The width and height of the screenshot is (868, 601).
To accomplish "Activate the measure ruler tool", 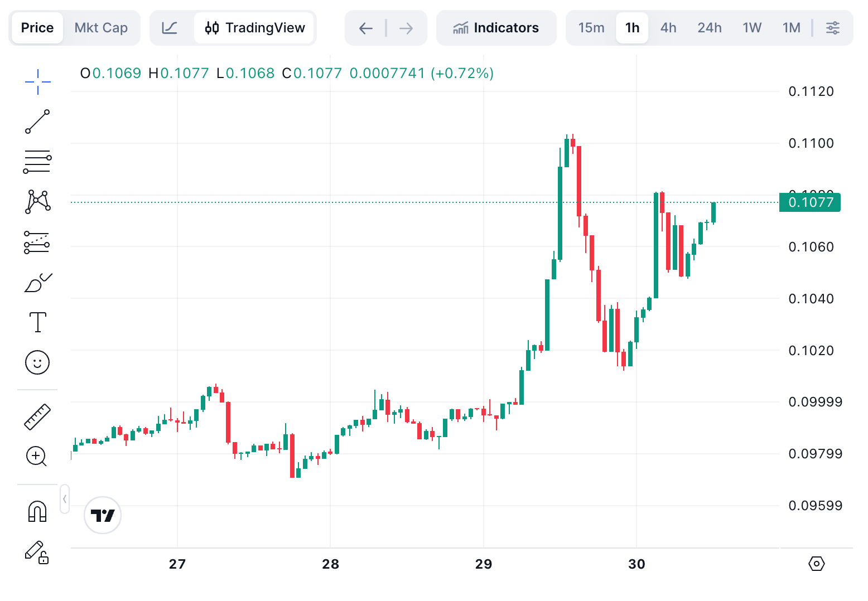I will pyautogui.click(x=37, y=416).
